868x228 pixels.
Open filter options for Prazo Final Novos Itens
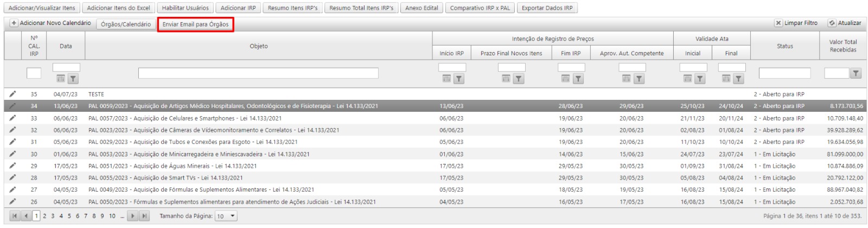(x=518, y=79)
